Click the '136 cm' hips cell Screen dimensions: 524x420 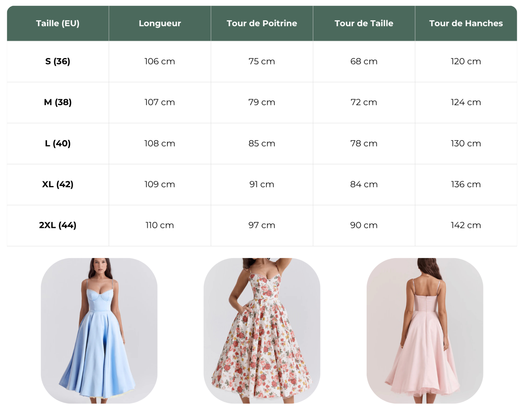tap(466, 184)
